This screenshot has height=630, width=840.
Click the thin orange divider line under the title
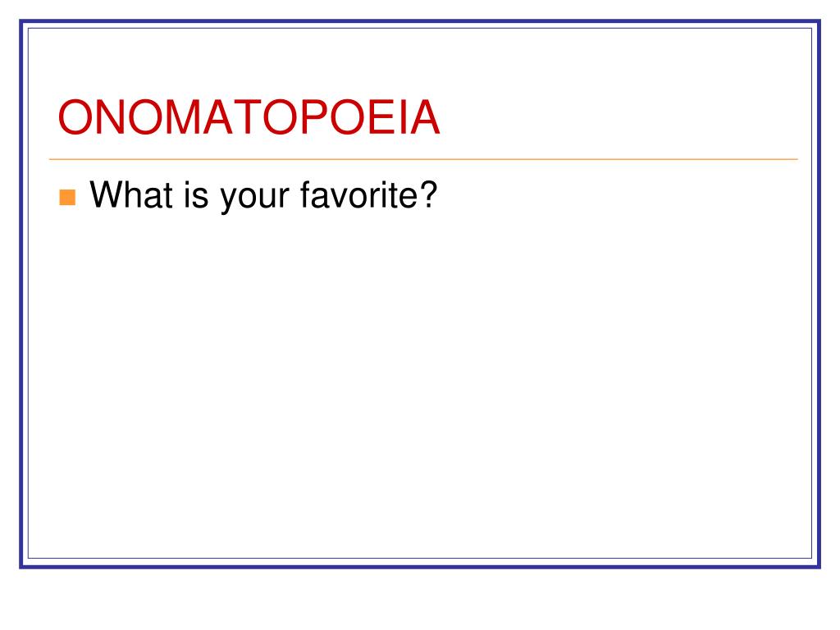pyautogui.click(x=423, y=159)
